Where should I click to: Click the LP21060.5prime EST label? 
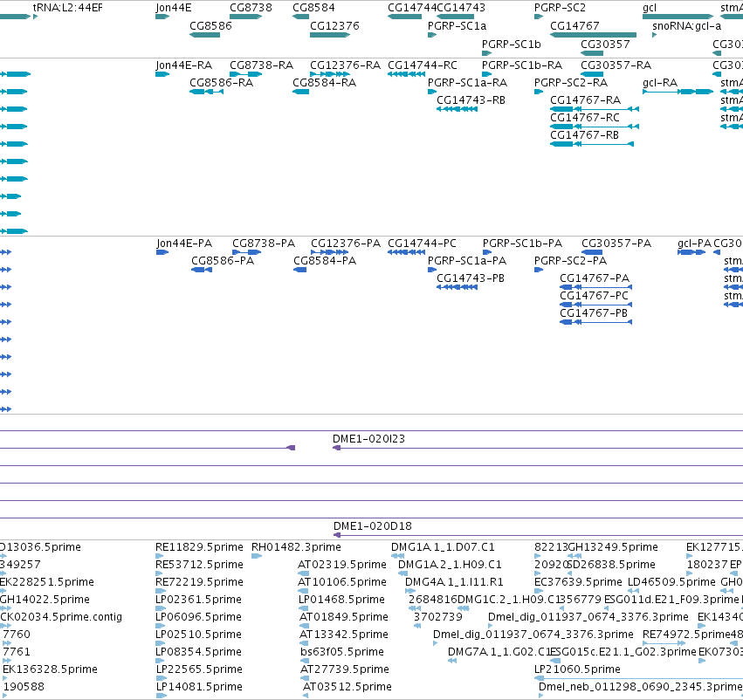point(577,669)
